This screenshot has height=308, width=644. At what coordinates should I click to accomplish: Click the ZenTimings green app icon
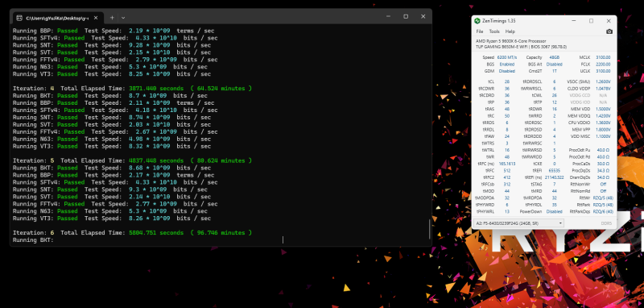(477, 21)
